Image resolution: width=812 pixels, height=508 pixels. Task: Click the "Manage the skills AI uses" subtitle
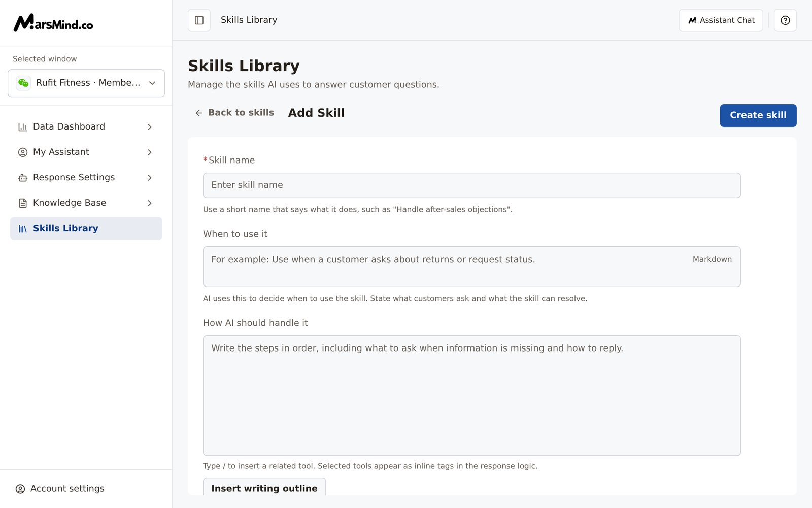[x=314, y=85]
